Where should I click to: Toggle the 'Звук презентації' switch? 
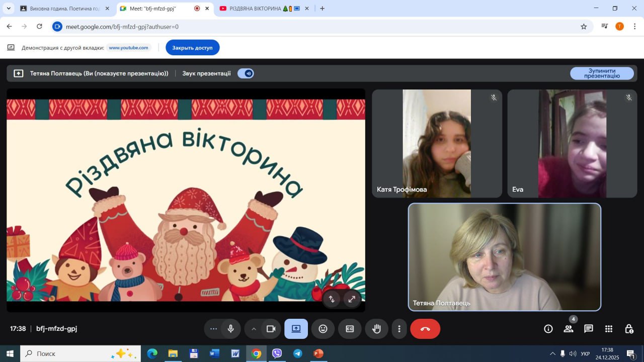click(x=246, y=73)
